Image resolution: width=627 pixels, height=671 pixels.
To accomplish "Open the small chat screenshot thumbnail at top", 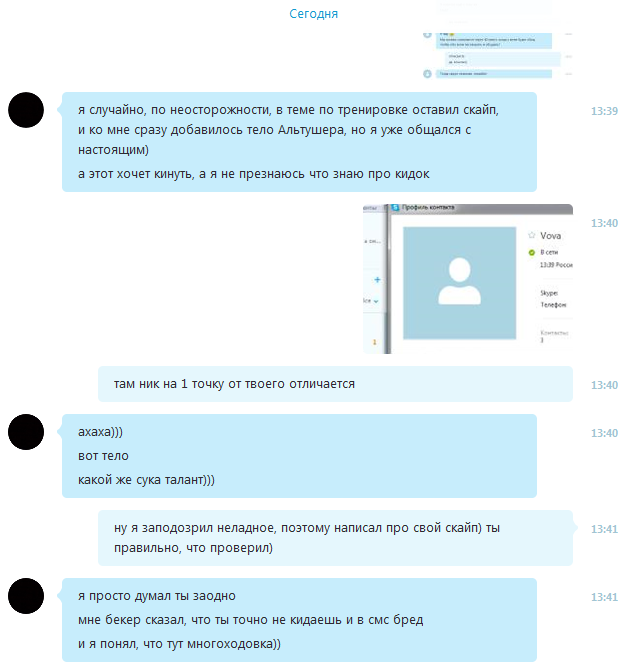I will point(497,40).
